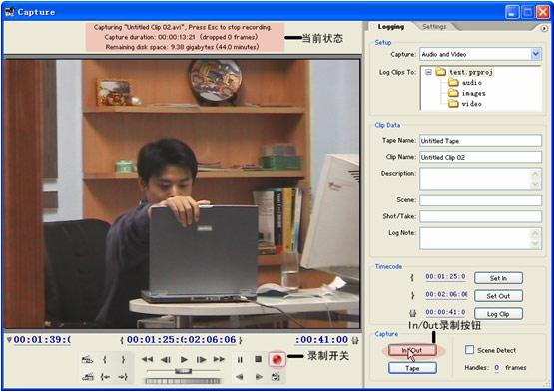Viewport: 554px width, 392px height.
Task: Click the Shot/Take input field
Action: tap(480, 216)
